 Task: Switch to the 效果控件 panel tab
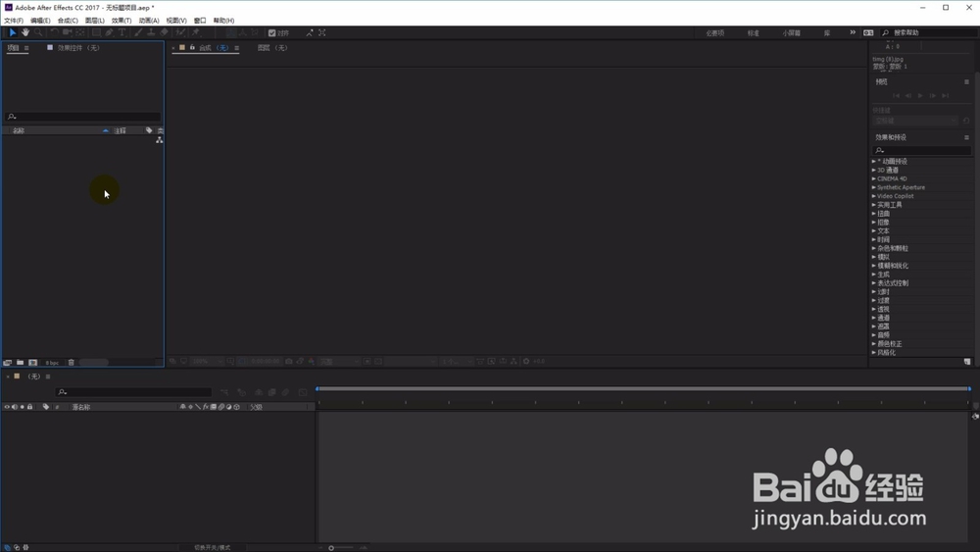click(x=78, y=48)
